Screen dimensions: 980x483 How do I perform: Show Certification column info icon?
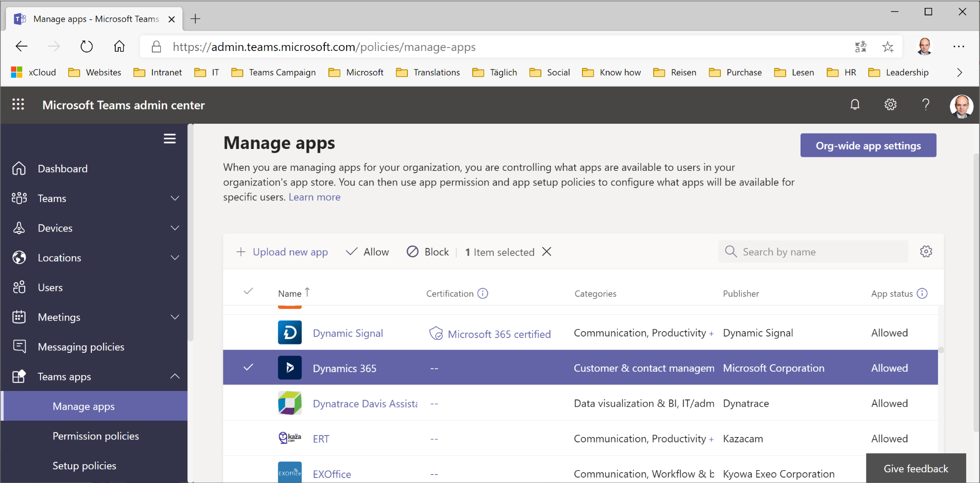click(x=483, y=293)
